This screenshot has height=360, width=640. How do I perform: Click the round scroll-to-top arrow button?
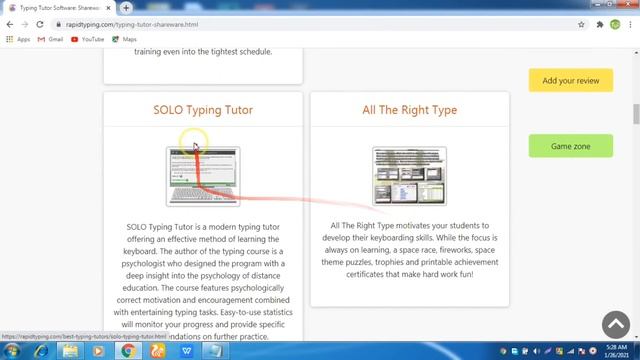[616, 325]
